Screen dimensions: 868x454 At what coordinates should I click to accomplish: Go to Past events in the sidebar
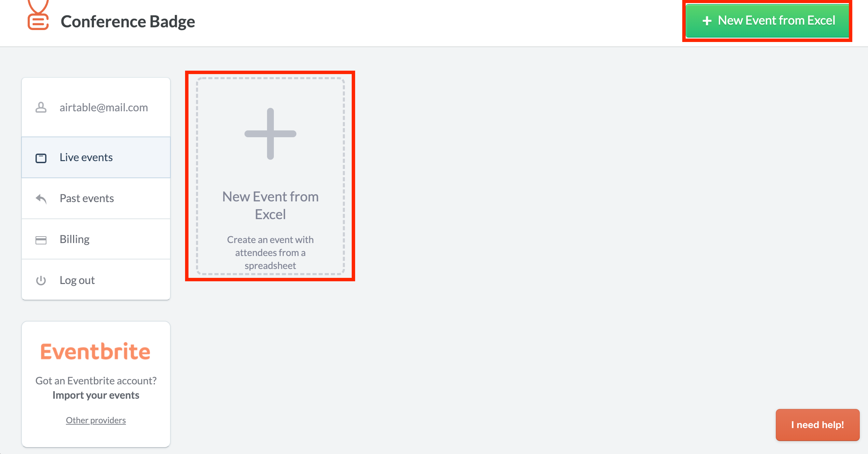pos(96,198)
